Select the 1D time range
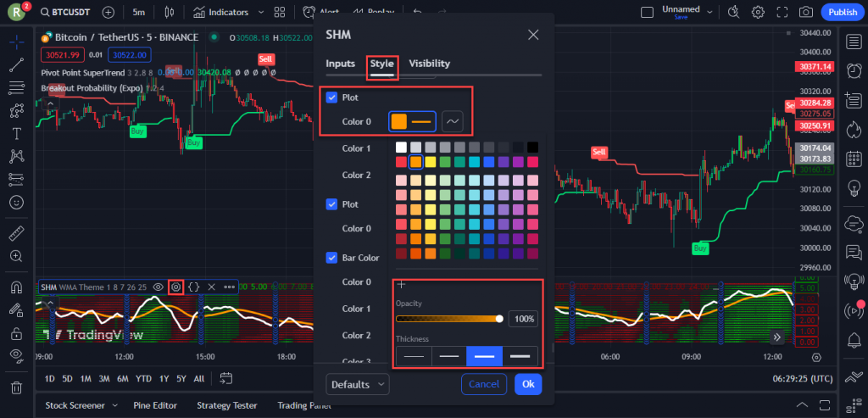Image resolution: width=868 pixels, height=418 pixels. click(x=50, y=379)
